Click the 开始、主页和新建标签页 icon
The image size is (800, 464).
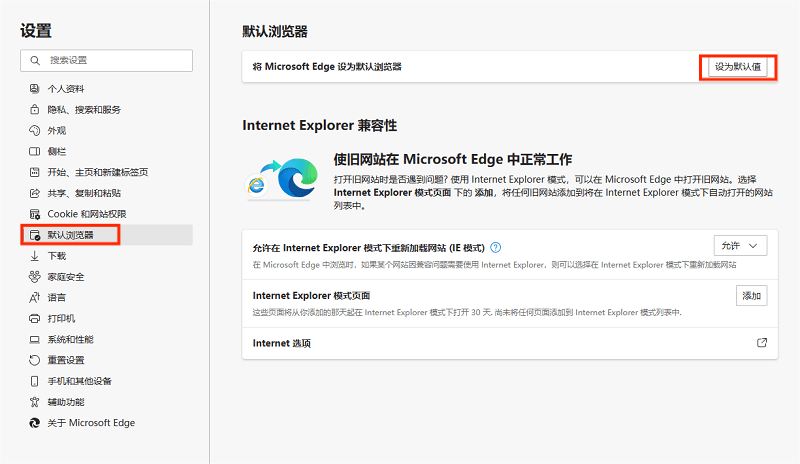[34, 172]
